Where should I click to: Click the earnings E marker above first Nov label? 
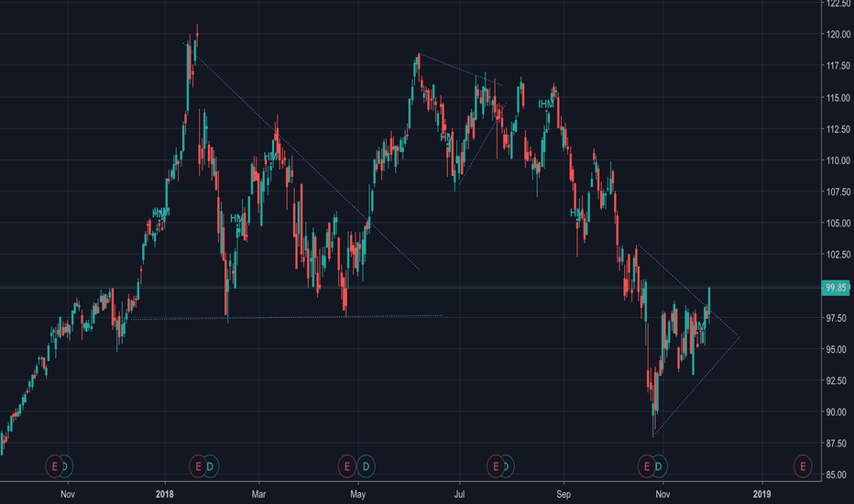tap(54, 466)
